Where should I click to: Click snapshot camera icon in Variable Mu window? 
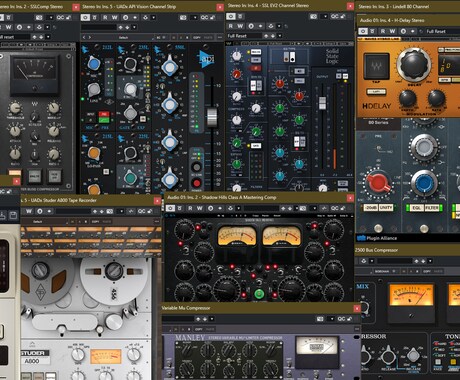[x=320, y=319]
